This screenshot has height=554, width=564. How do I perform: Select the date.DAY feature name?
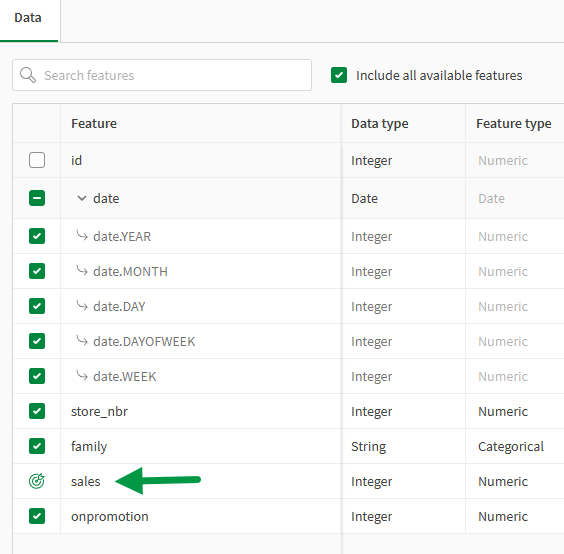119,306
